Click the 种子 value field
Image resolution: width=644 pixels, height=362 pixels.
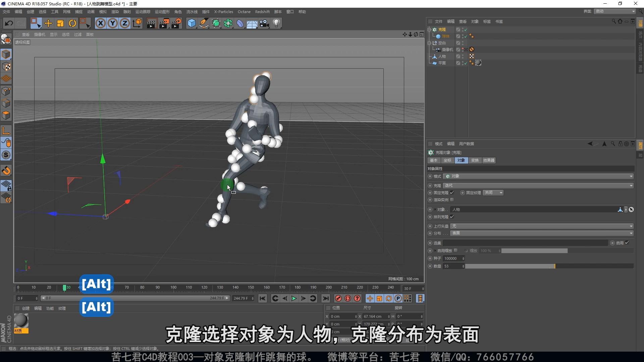click(452, 258)
